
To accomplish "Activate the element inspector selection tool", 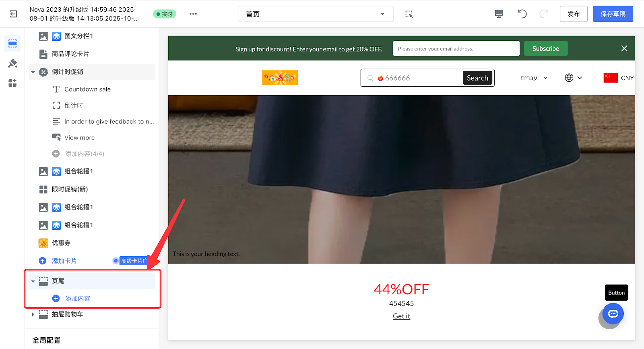I will coord(409,14).
